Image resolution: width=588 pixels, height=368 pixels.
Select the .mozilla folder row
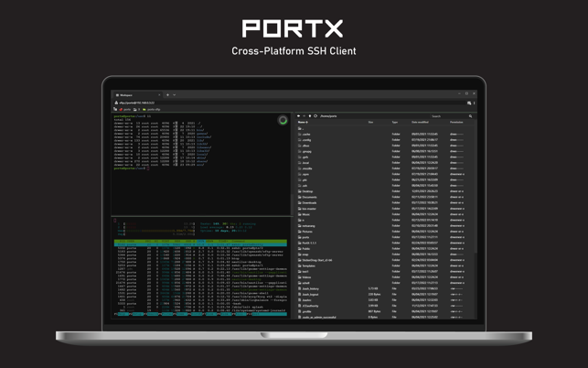pyautogui.click(x=385, y=168)
